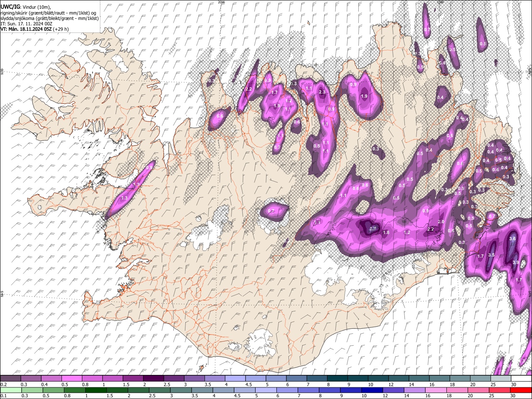Click the '1.8' value next to 3.7
The width and height of the screenshot is (532, 399).
[x=386, y=232]
